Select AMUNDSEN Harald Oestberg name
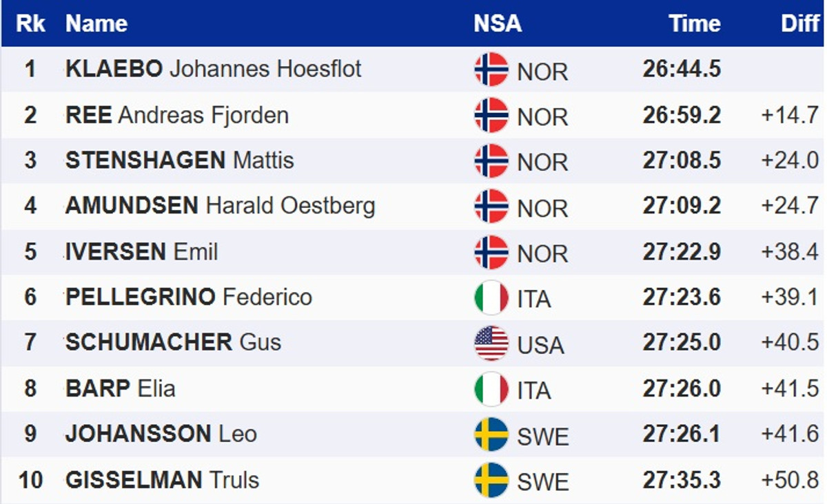The height and width of the screenshot is (504, 827). tap(220, 206)
